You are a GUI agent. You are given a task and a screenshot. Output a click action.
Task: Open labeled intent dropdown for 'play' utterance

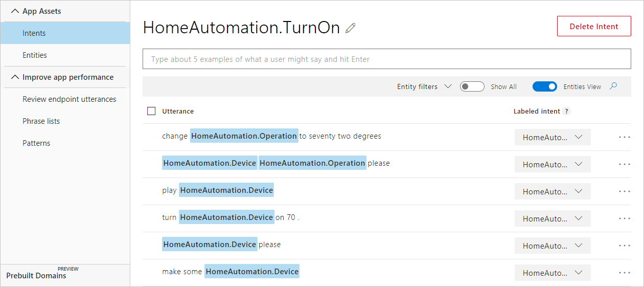[553, 191]
